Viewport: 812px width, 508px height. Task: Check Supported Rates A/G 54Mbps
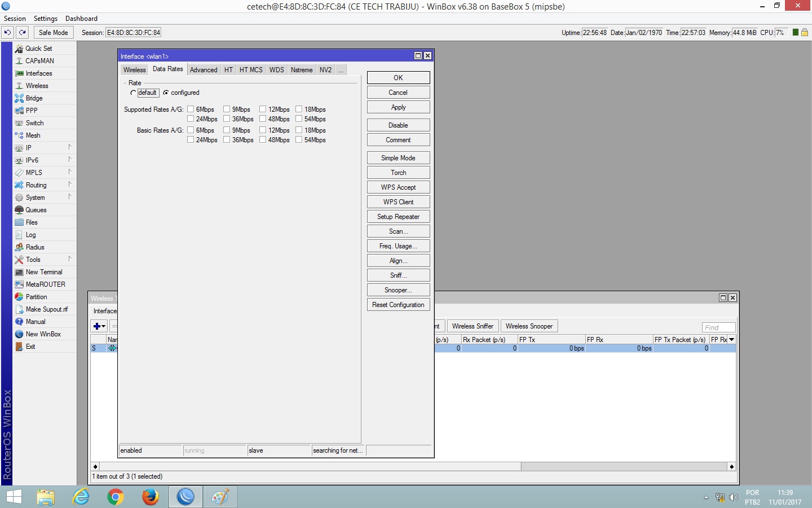299,119
